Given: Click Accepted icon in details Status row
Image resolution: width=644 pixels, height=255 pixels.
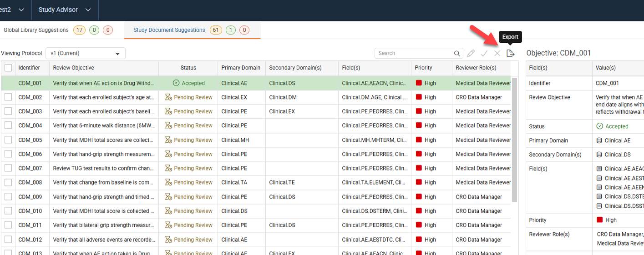Looking at the screenshot, I should click(x=599, y=126).
